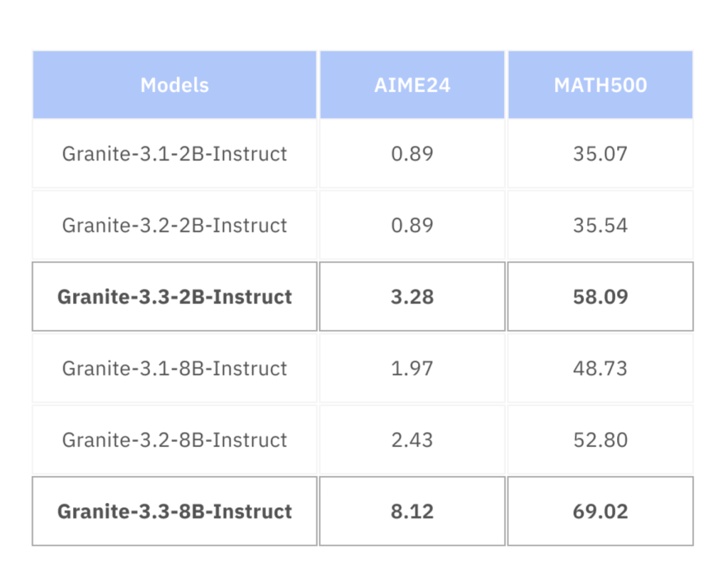This screenshot has height=567, width=728.
Task: Click the bold Granite-3.3-2B-Instruct cell
Action: point(174,297)
